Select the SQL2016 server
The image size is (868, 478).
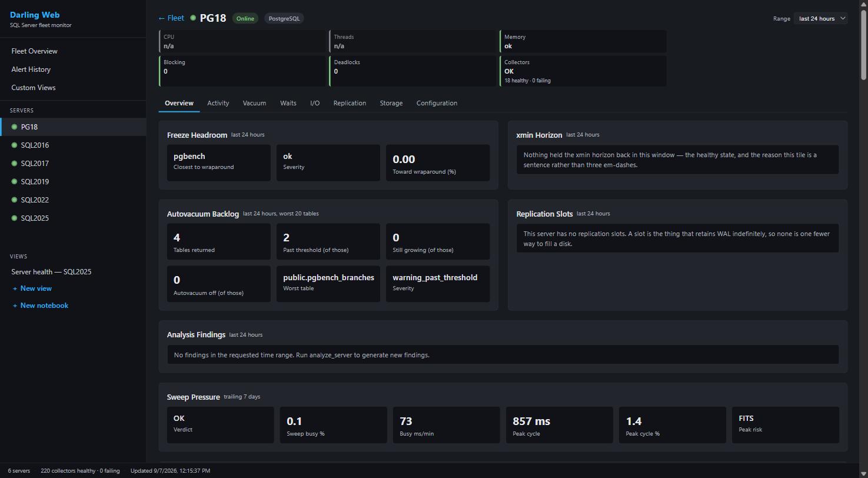[x=73, y=145]
